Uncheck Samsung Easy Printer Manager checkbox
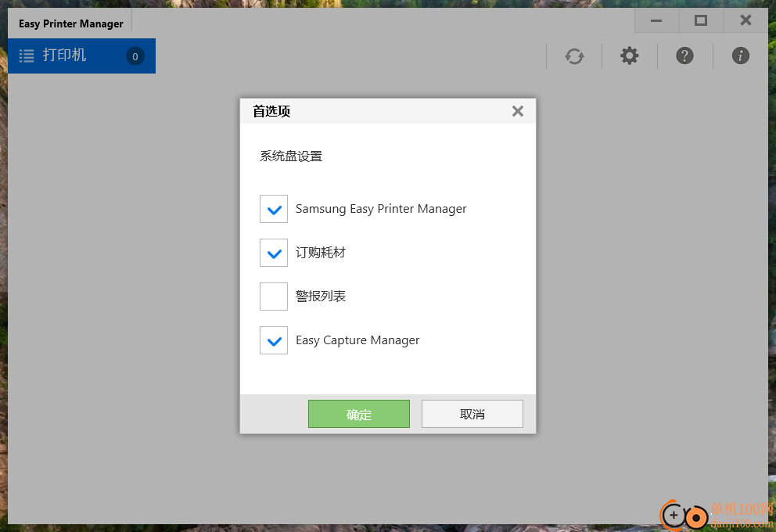 (274, 209)
